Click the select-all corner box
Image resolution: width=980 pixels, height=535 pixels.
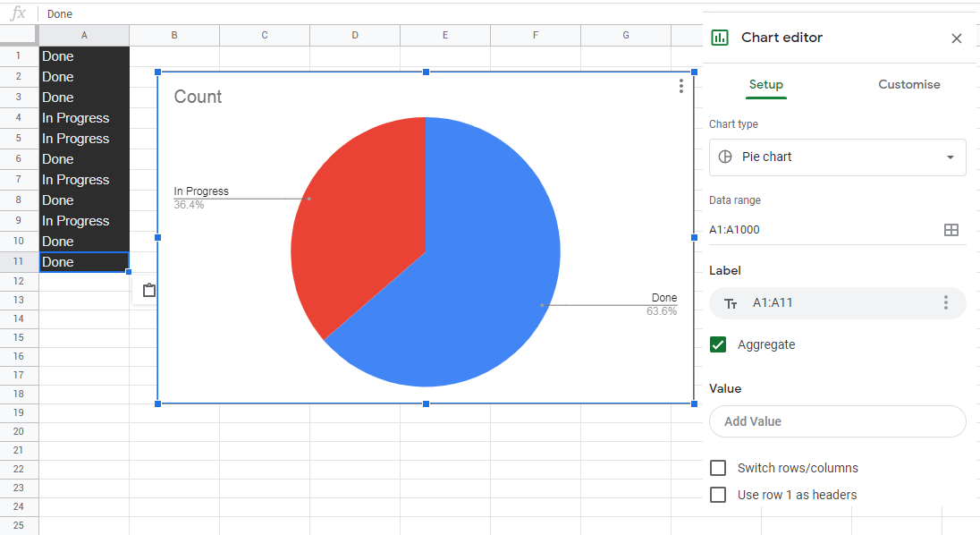click(19, 35)
